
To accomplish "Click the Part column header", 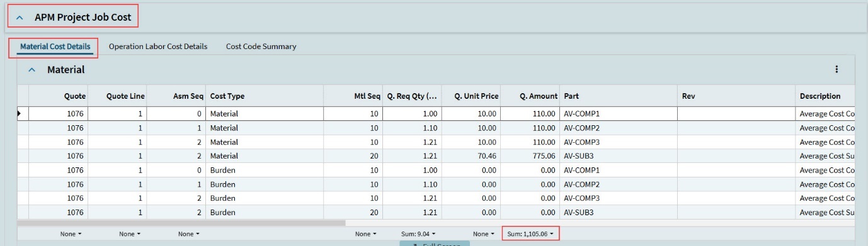I will click(619, 96).
